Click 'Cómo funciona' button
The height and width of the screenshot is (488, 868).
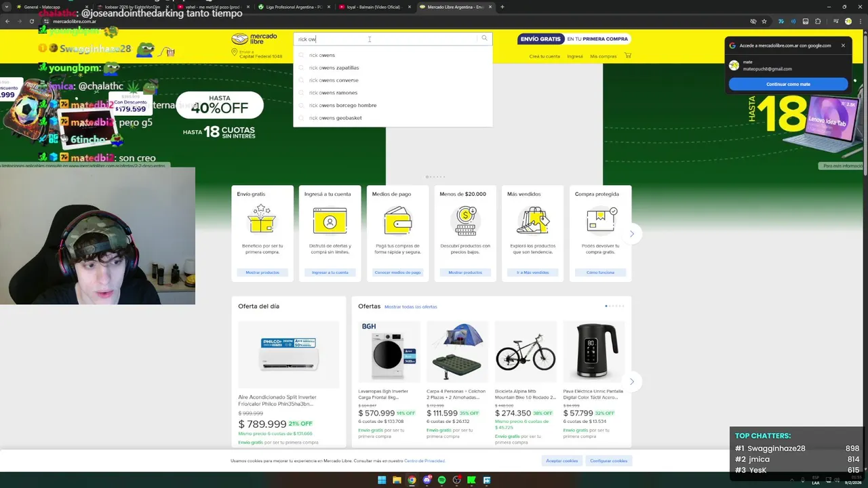(x=601, y=272)
